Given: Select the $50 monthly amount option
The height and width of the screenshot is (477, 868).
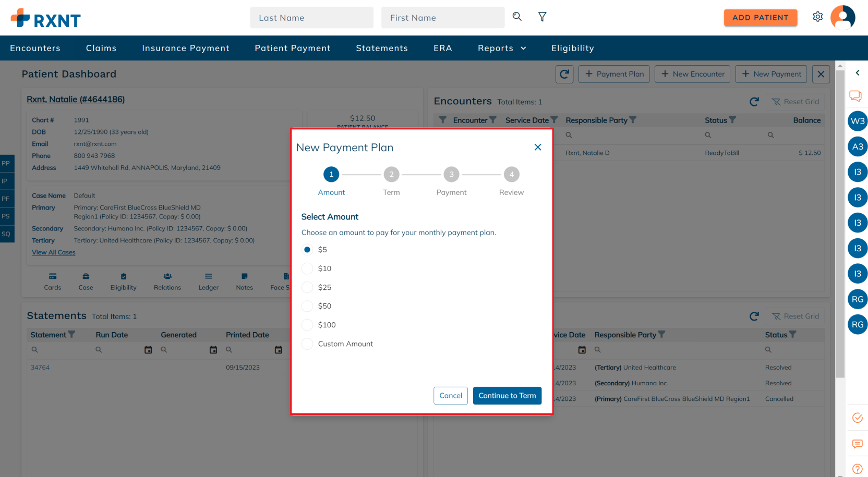Looking at the screenshot, I should pyautogui.click(x=308, y=306).
